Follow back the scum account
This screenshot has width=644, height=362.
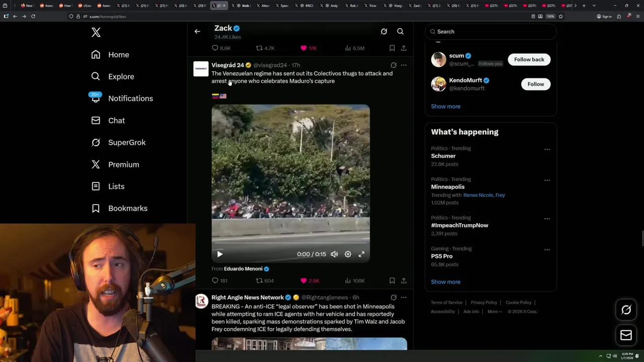point(529,59)
